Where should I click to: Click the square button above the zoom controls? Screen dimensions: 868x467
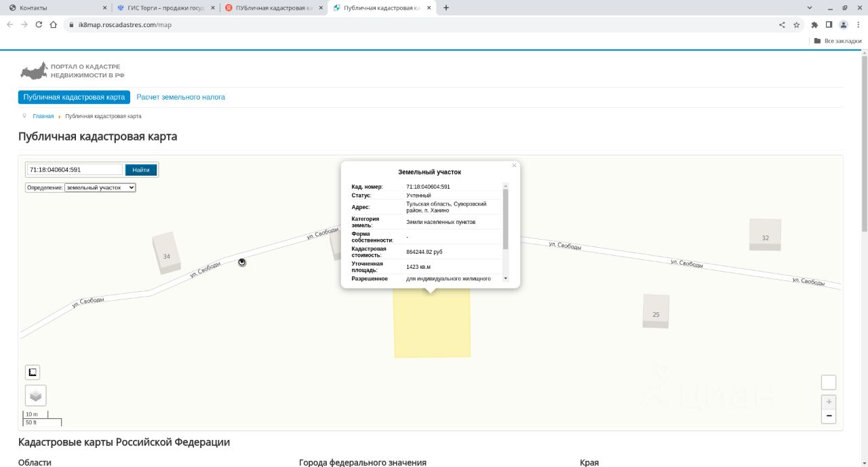pos(829,382)
